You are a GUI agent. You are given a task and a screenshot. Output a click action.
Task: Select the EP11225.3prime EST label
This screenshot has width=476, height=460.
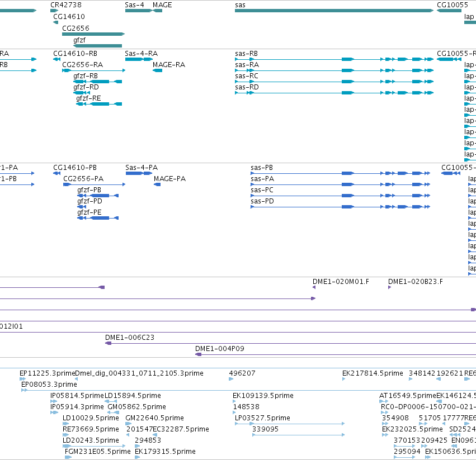point(47,373)
